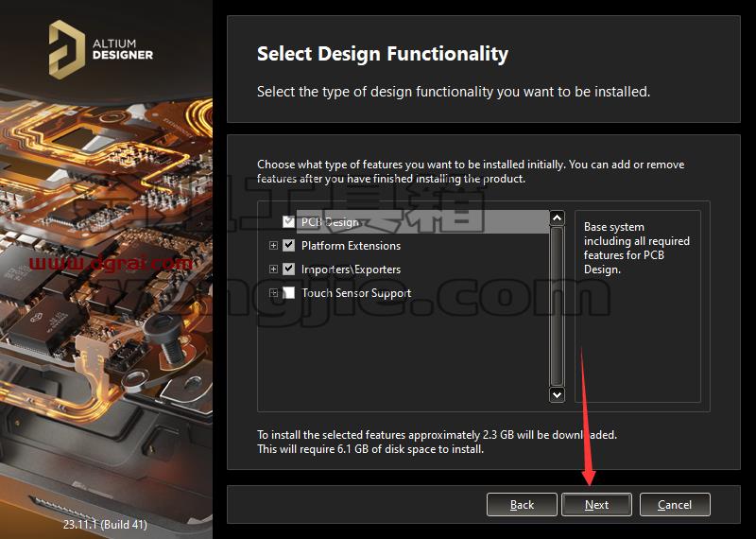The width and height of the screenshot is (756, 539).
Task: Select the Importers\Exporters label
Action: [x=351, y=269]
